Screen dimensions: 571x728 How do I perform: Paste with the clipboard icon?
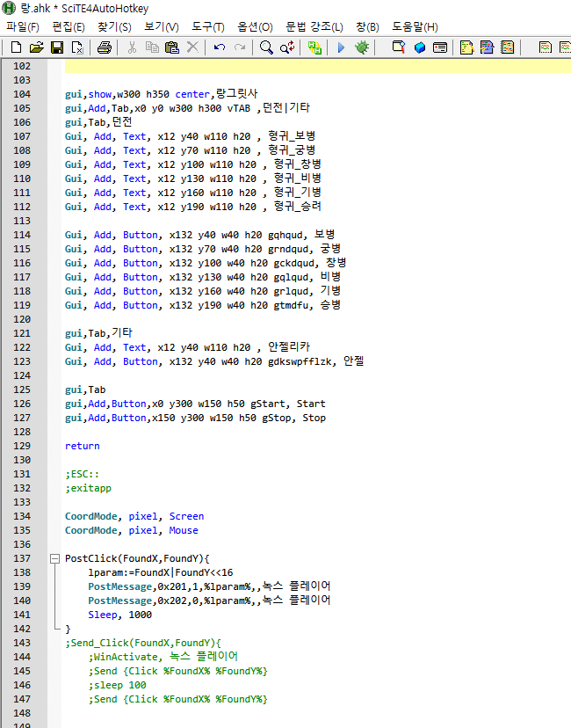(x=172, y=47)
